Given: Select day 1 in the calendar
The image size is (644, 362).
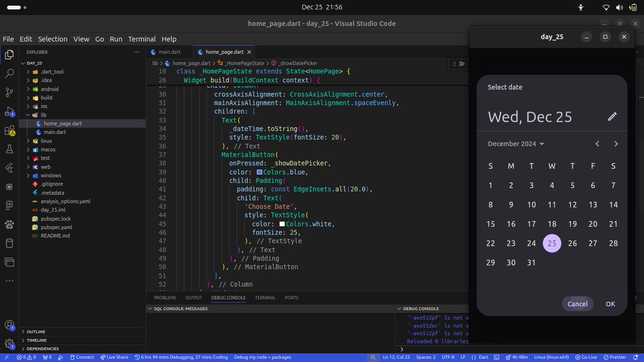Looking at the screenshot, I should (x=491, y=186).
